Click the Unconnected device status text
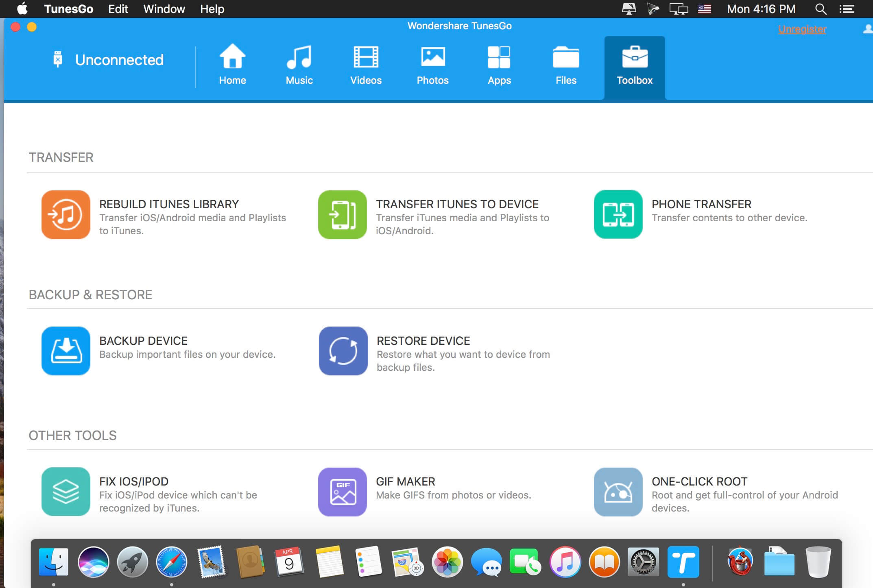Screen dimensions: 873x588 point(119,60)
